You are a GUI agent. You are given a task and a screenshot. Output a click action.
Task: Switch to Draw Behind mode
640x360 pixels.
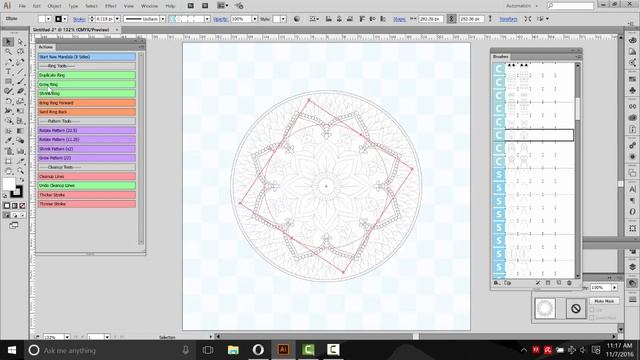coord(14,215)
